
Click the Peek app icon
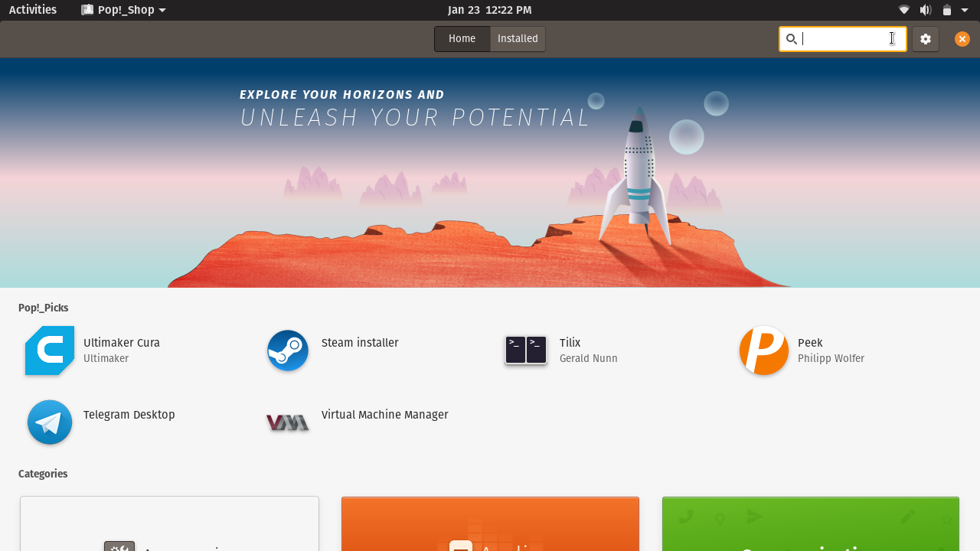click(763, 350)
